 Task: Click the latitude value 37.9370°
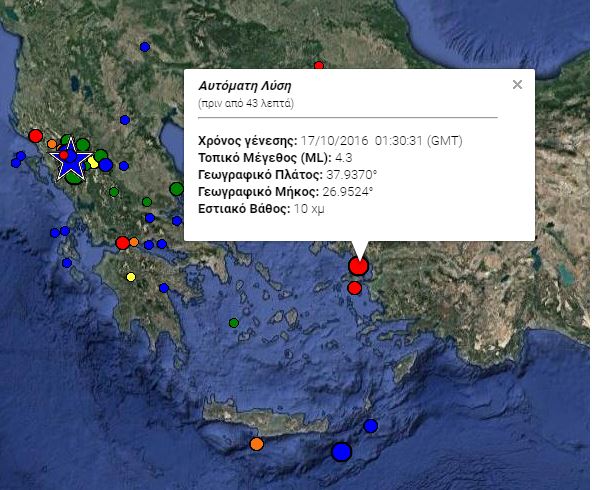[x=352, y=175]
